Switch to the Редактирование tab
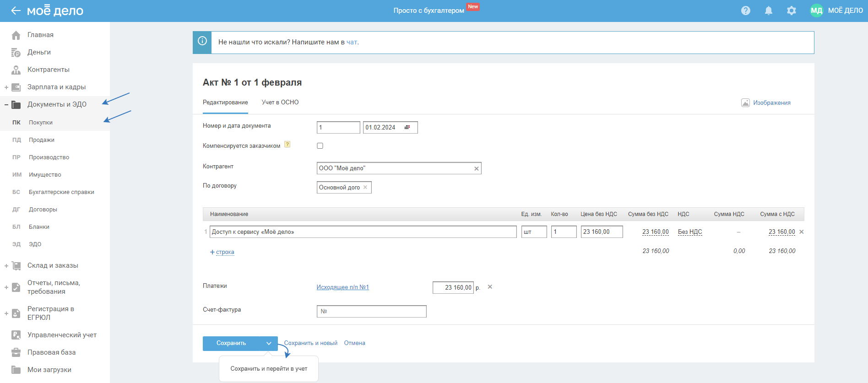This screenshot has width=868, height=383. pyautogui.click(x=225, y=102)
